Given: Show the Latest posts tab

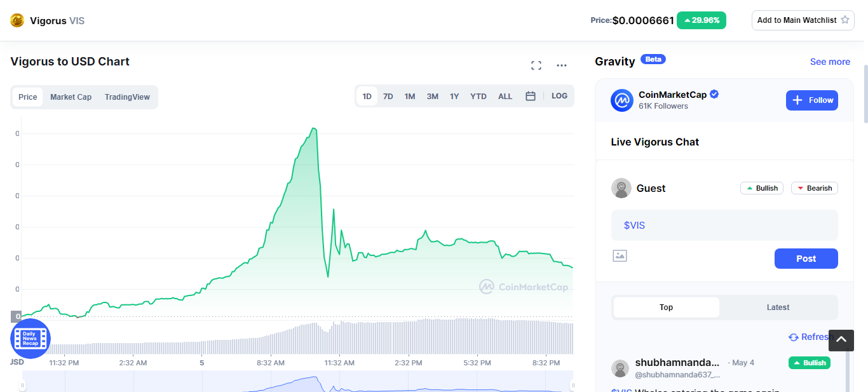Looking at the screenshot, I should tap(778, 308).
